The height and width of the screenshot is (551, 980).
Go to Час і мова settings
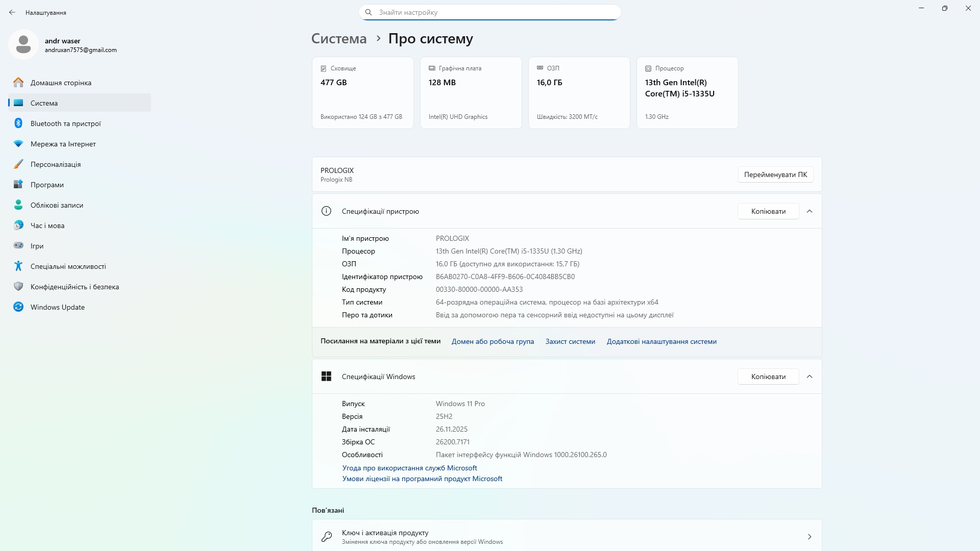47,226
